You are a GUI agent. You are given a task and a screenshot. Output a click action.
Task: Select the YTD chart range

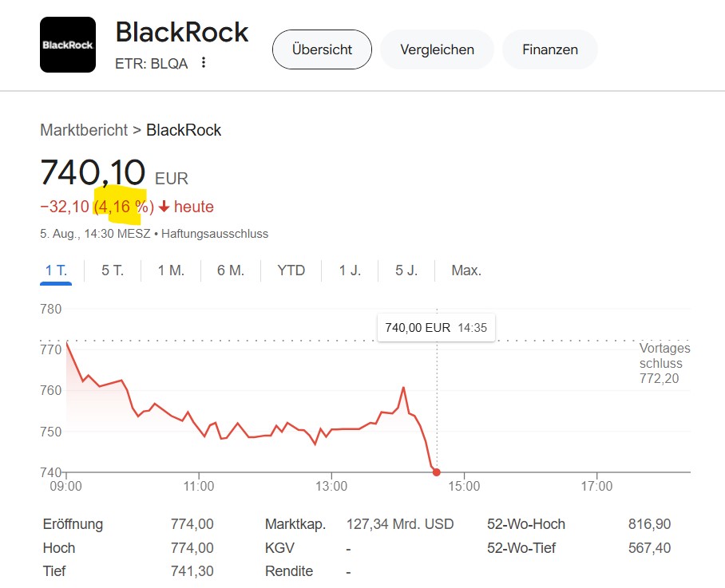tap(291, 270)
